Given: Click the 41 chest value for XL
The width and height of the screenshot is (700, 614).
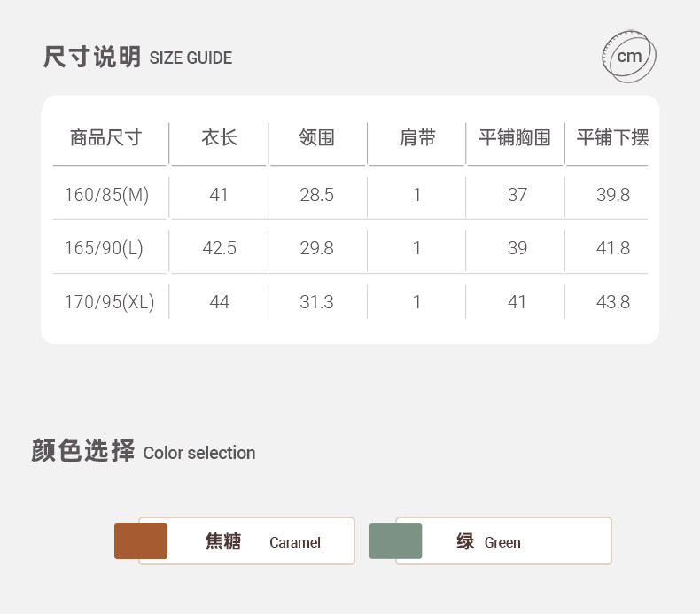Looking at the screenshot, I should (517, 302).
